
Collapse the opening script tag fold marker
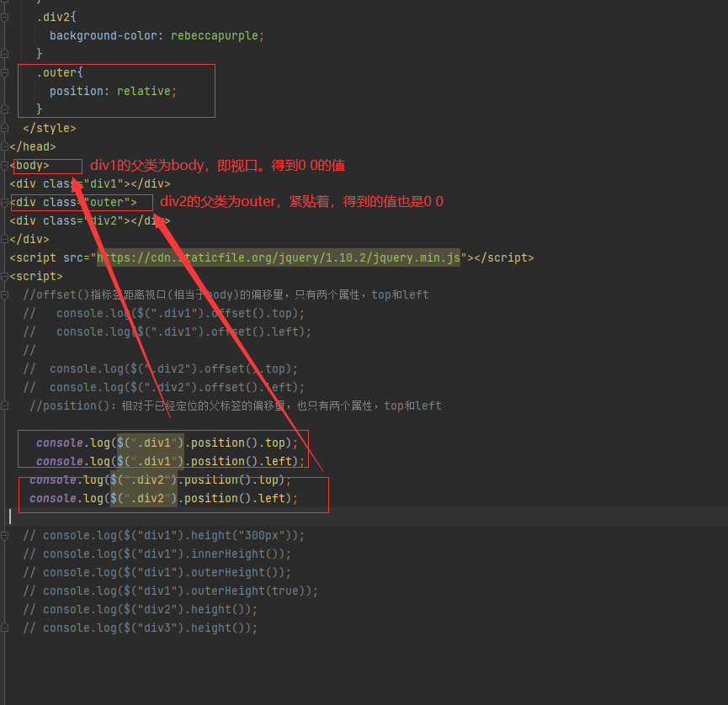(x=5, y=277)
